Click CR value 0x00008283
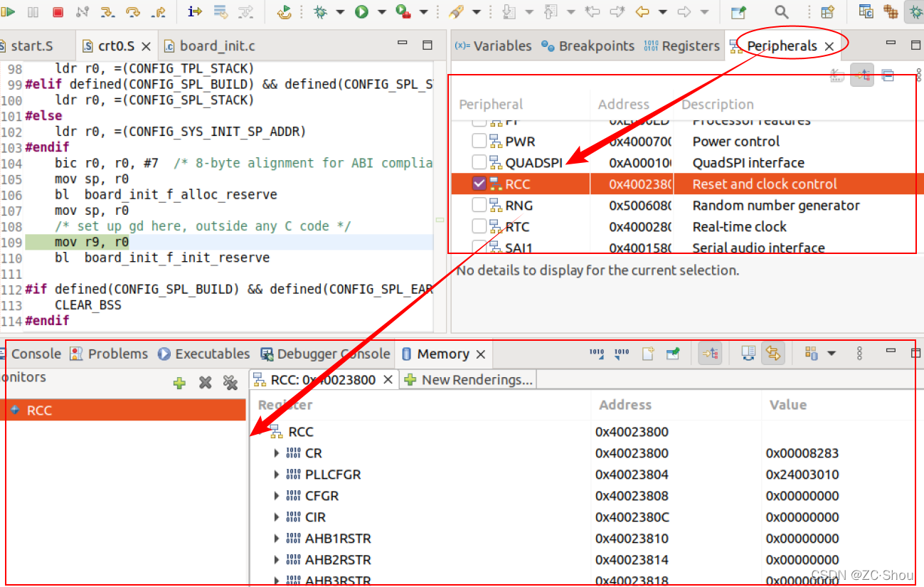Image resolution: width=924 pixels, height=587 pixels. (x=802, y=453)
